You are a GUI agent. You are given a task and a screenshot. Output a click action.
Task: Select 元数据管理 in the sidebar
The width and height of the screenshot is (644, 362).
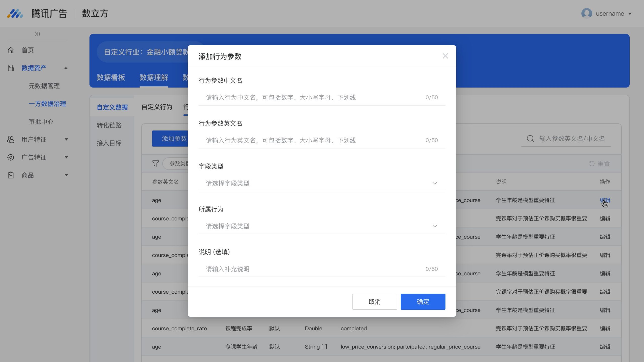(x=44, y=86)
